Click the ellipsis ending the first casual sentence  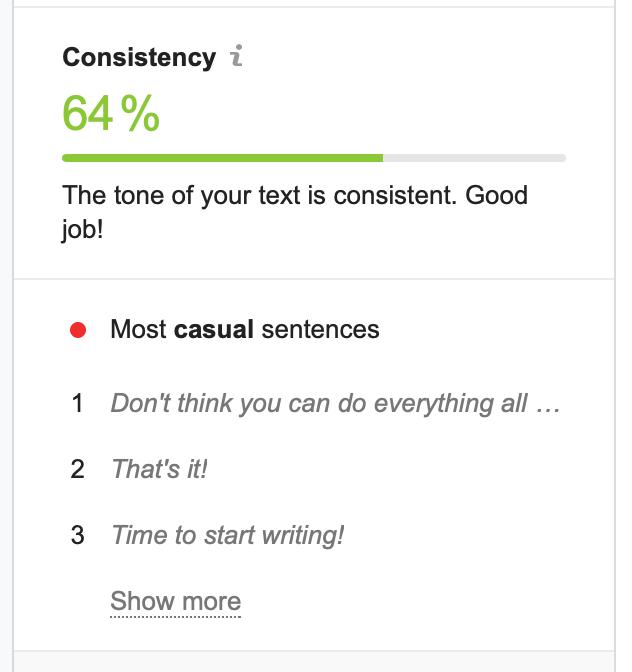click(547, 404)
